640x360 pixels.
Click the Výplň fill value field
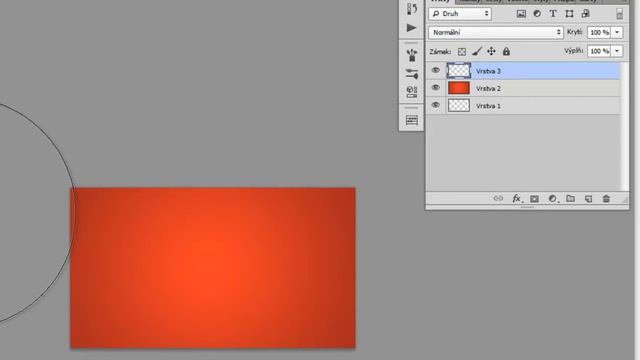(599, 51)
